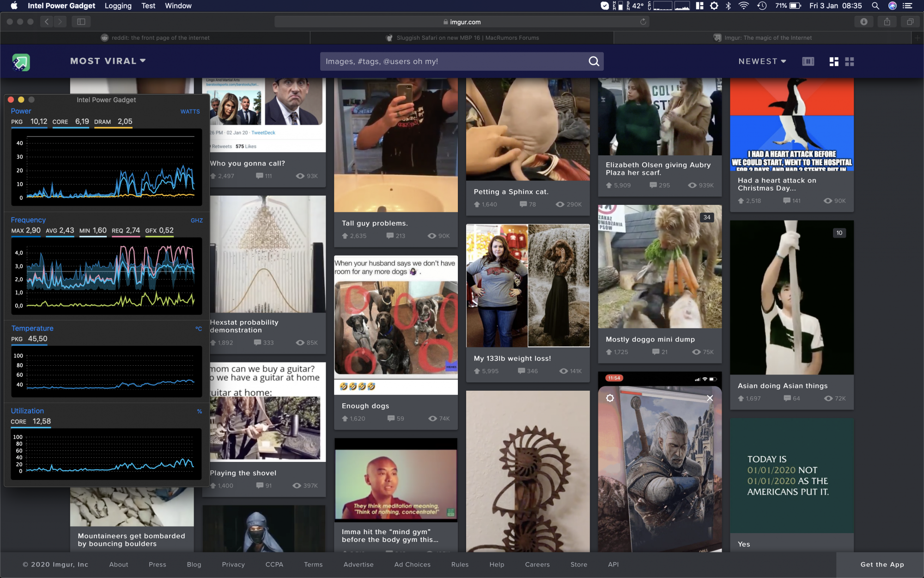This screenshot has width=924, height=578.
Task: Open Spotlight search in menu bar
Action: coord(875,6)
